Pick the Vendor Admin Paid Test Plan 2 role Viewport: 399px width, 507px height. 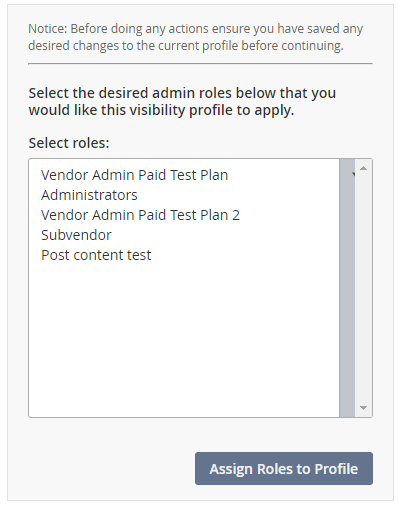point(140,215)
